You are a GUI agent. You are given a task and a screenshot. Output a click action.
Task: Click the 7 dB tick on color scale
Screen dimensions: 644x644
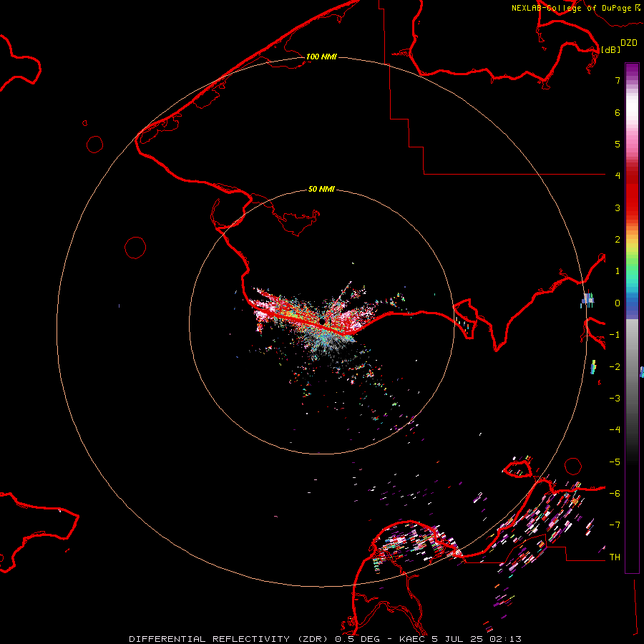click(618, 80)
